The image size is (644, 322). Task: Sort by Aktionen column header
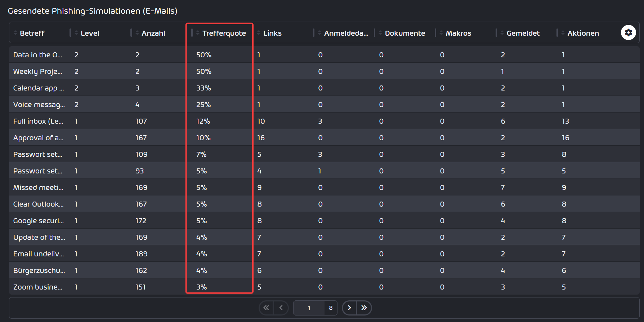point(583,33)
